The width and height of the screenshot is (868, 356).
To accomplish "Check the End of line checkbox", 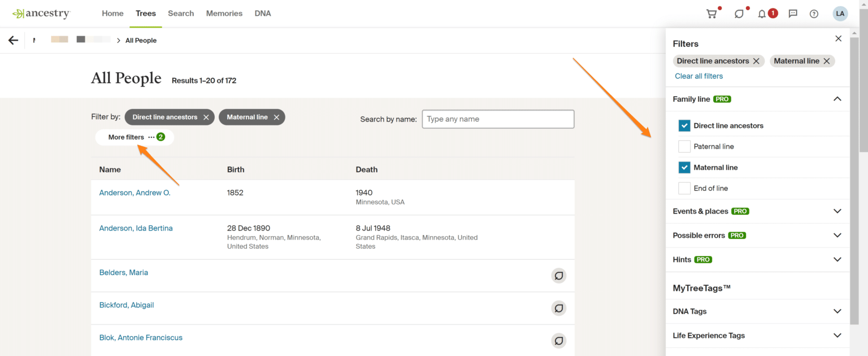I will pyautogui.click(x=684, y=188).
